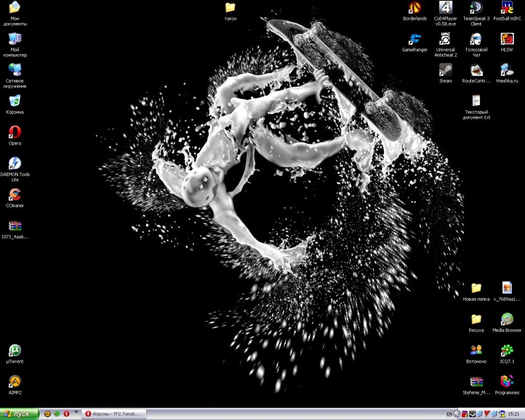The image size is (525, 420).
Task: Open the HLSW desktop shortcut
Action: click(x=507, y=39)
